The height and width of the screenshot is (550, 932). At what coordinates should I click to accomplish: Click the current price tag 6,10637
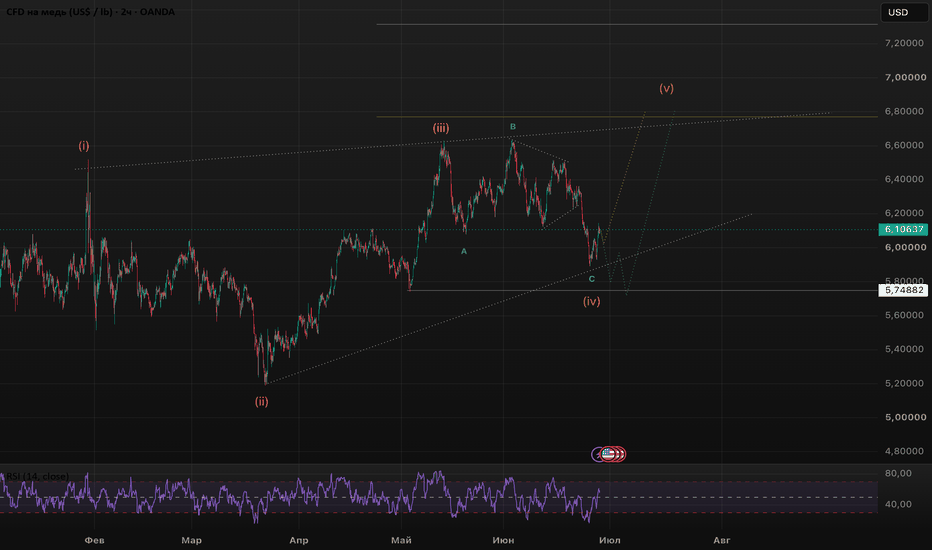[903, 230]
